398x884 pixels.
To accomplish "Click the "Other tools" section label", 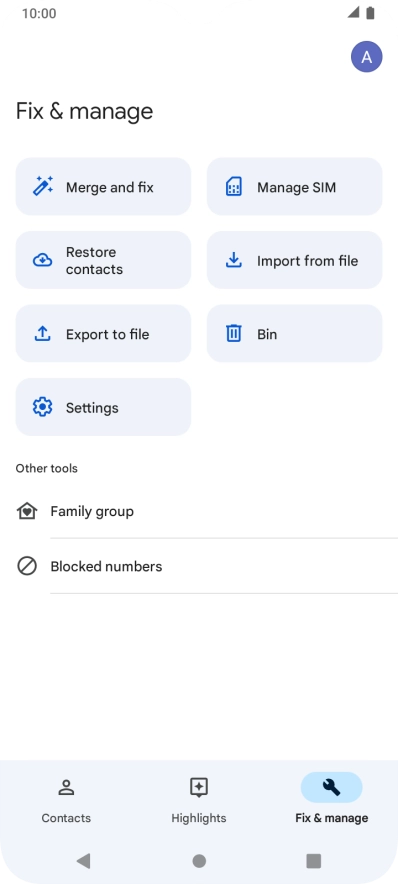I will pyautogui.click(x=47, y=468).
